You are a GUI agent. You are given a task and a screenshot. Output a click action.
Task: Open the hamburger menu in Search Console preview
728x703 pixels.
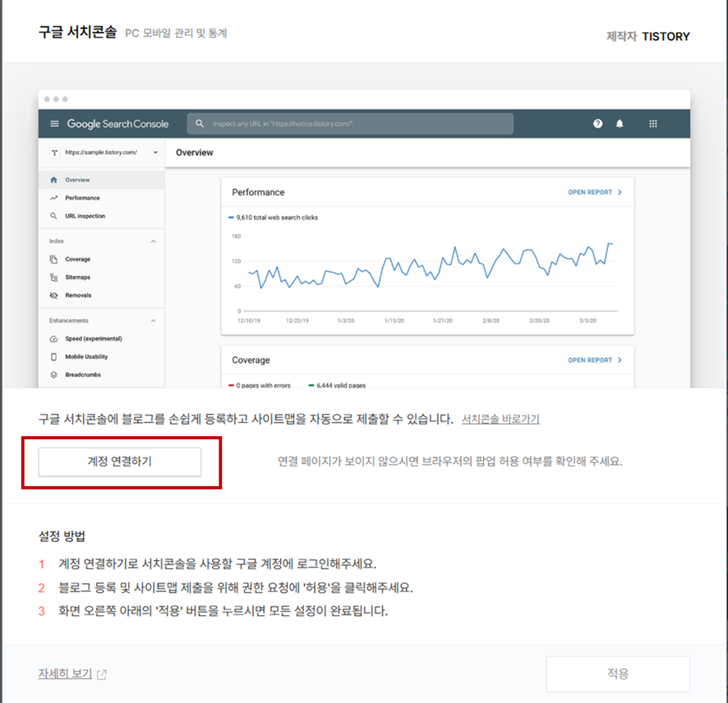[54, 124]
